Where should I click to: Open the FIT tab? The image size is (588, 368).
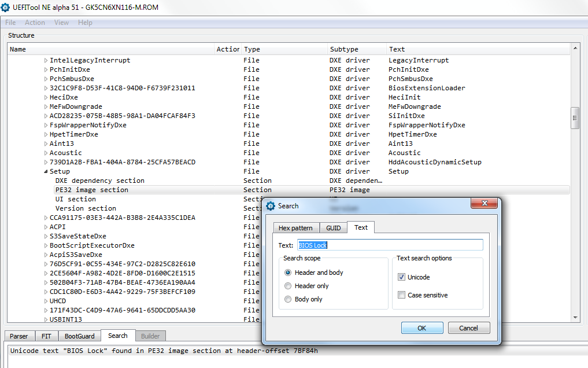tap(46, 336)
